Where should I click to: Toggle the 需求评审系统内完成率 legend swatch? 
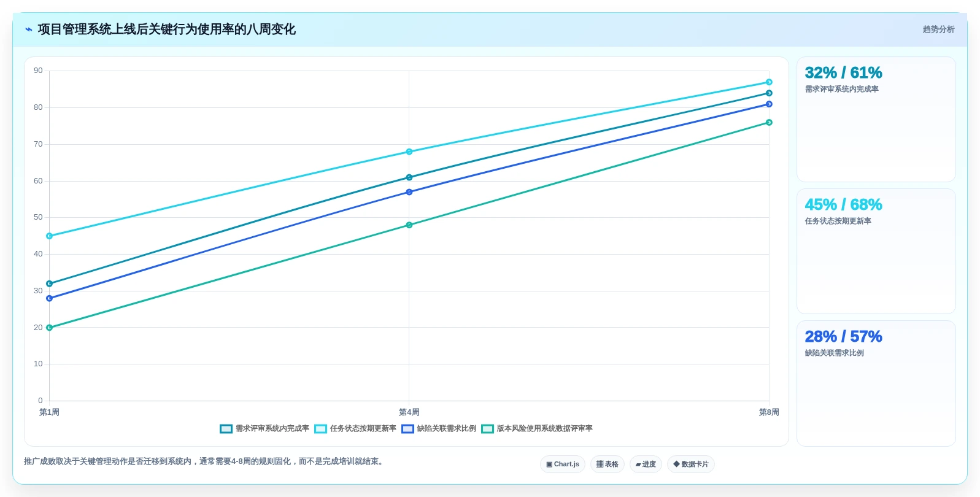(x=226, y=429)
